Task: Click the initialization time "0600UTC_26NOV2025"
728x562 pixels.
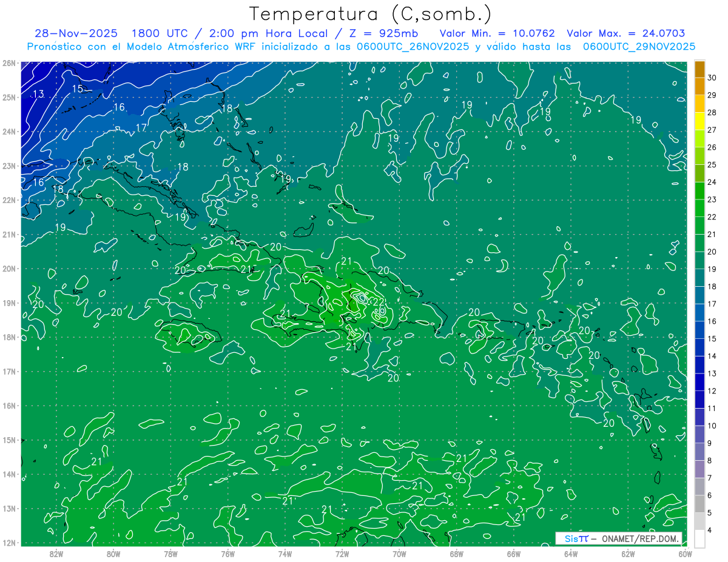Action: pos(414,47)
